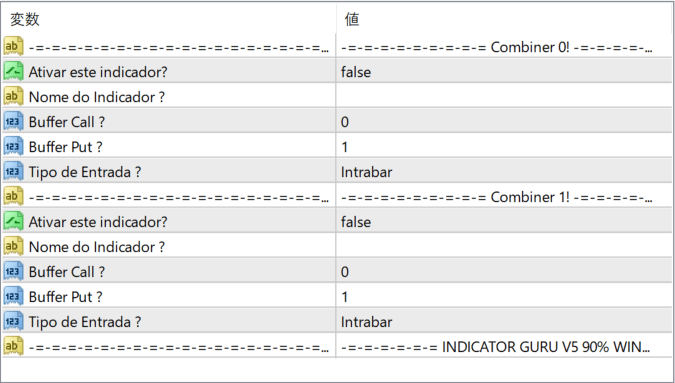Click the first Nome do Indicador string icon
Image resolution: width=675 pixels, height=383 pixels.
click(x=13, y=96)
